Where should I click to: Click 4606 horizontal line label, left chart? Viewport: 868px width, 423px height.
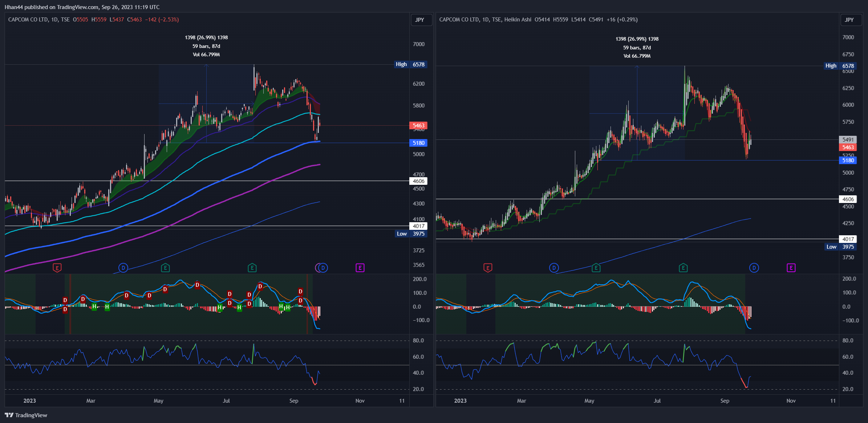[x=418, y=181]
